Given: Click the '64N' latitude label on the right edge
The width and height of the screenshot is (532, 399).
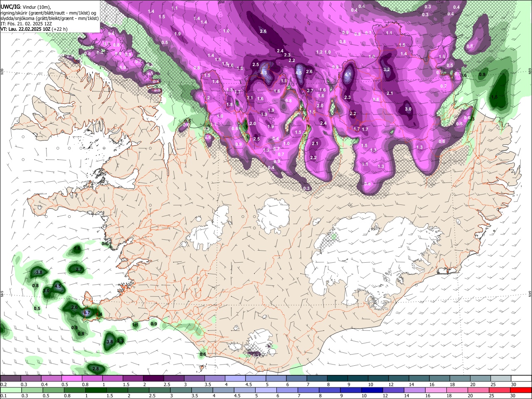Looking at the screenshot, I should coord(530,293).
